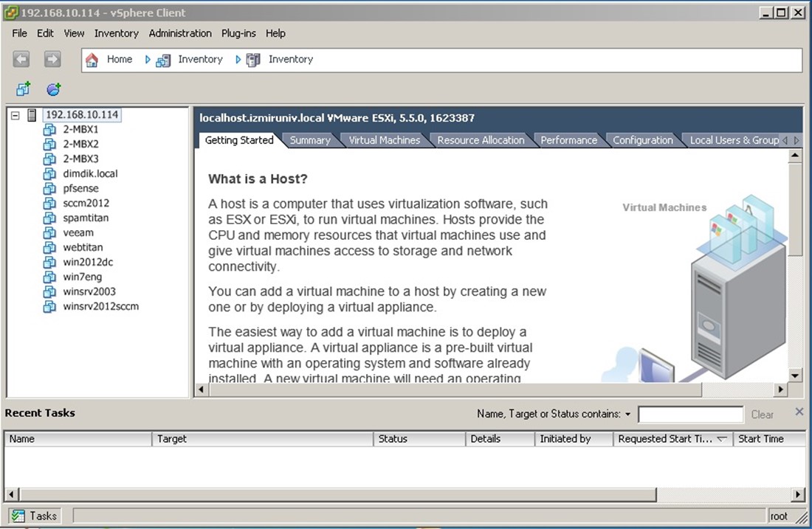Switch to the Virtual Machines tab
The width and height of the screenshot is (812, 529).
385,140
